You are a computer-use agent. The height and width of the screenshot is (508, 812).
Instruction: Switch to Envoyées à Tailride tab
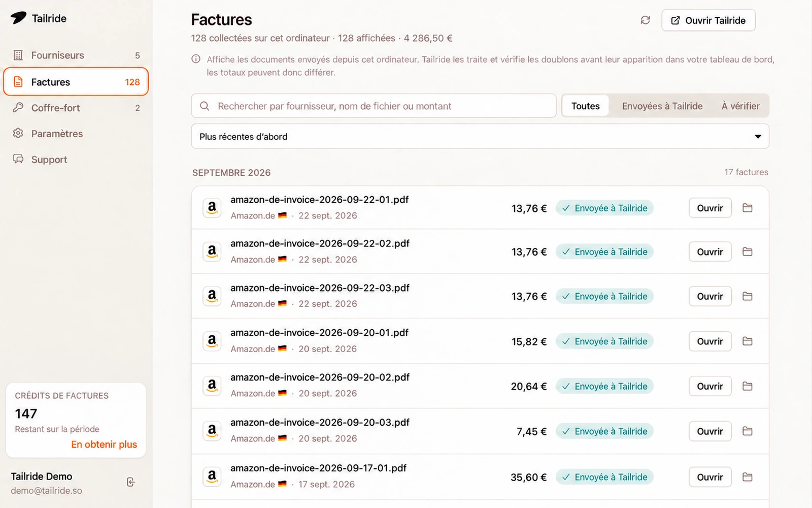(662, 106)
